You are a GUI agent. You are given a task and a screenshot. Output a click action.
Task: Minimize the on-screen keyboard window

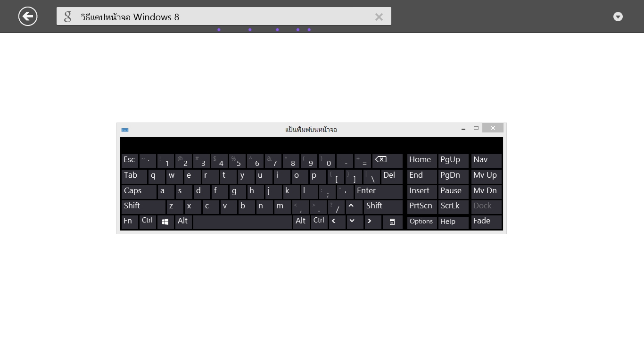(x=463, y=128)
